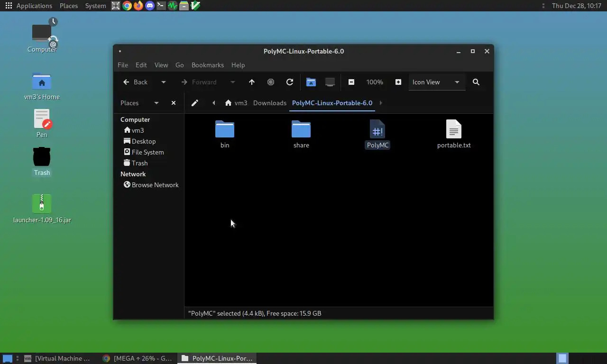Open the Back history dropdown arrow
This screenshot has width=607, height=364.
coord(164,82)
